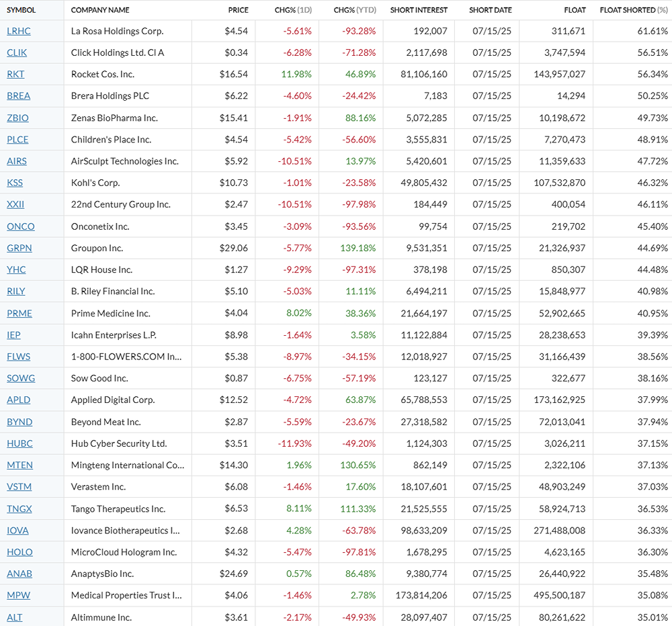Click Altimmune float shorted 35.01%
The image size is (672, 626).
click(x=653, y=617)
